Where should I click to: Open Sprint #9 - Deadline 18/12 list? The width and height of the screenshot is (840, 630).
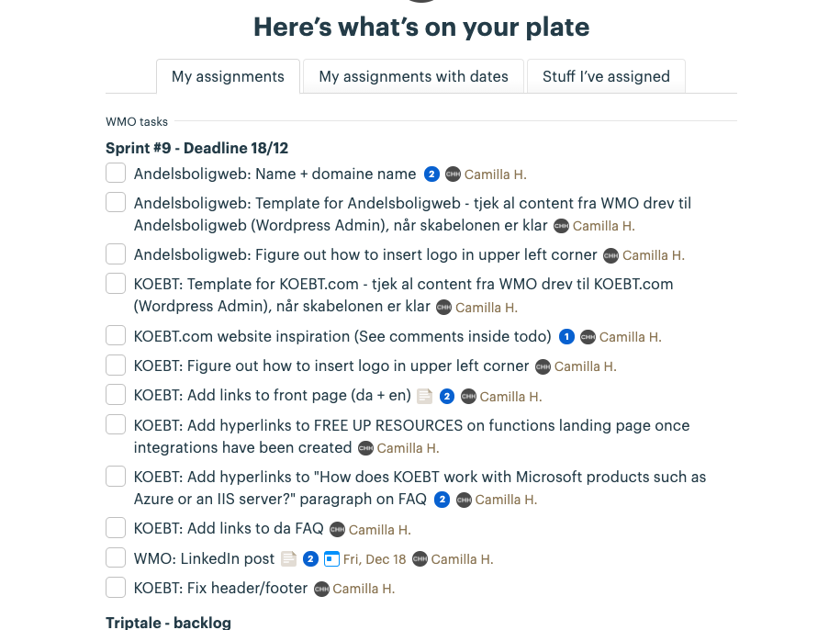197,148
